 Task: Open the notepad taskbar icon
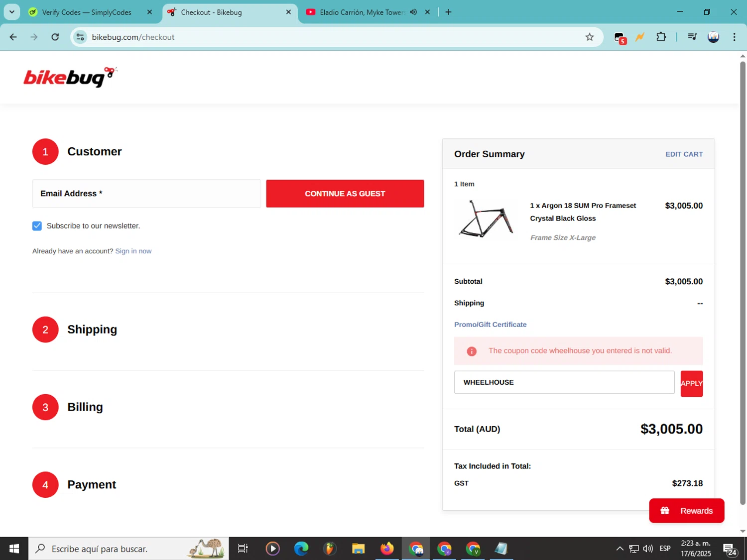(x=501, y=549)
